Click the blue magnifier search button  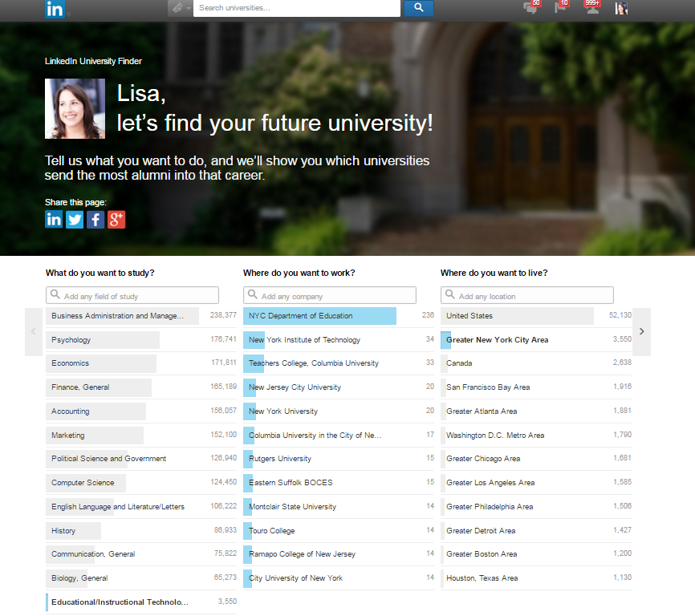coord(418,8)
